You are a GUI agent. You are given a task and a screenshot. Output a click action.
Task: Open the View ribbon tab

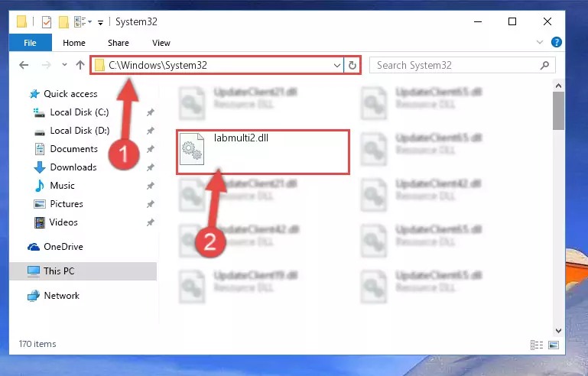pos(161,43)
